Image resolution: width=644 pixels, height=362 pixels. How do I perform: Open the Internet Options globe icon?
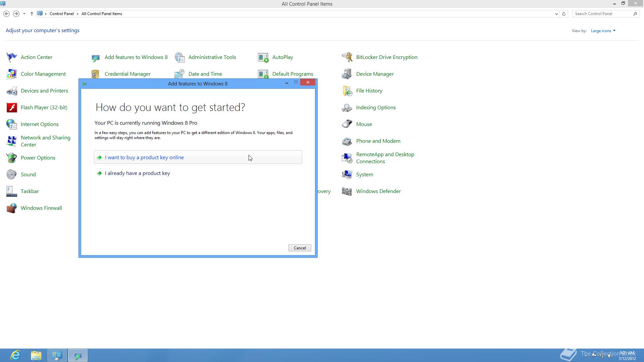click(12, 124)
